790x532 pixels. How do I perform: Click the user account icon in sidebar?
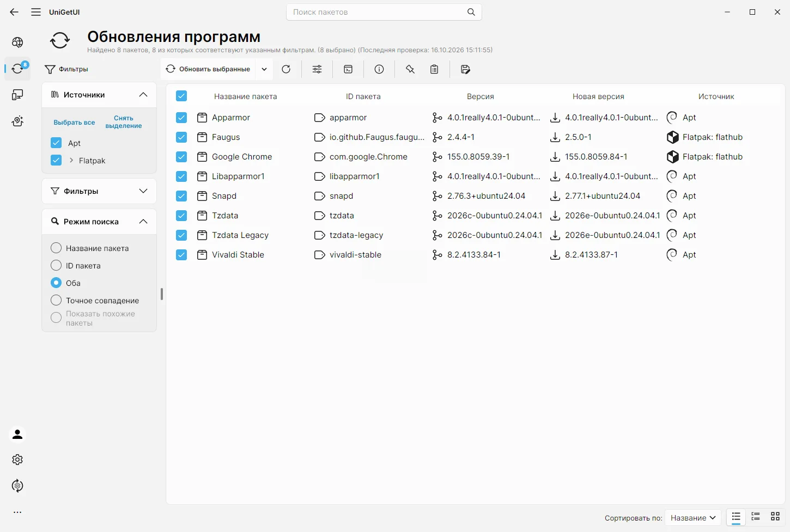tap(17, 434)
